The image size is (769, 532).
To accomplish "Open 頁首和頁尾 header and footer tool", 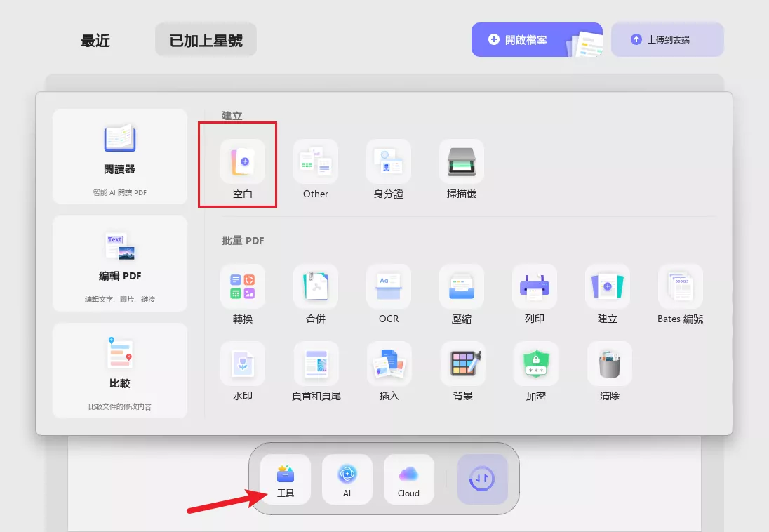I will point(316,364).
